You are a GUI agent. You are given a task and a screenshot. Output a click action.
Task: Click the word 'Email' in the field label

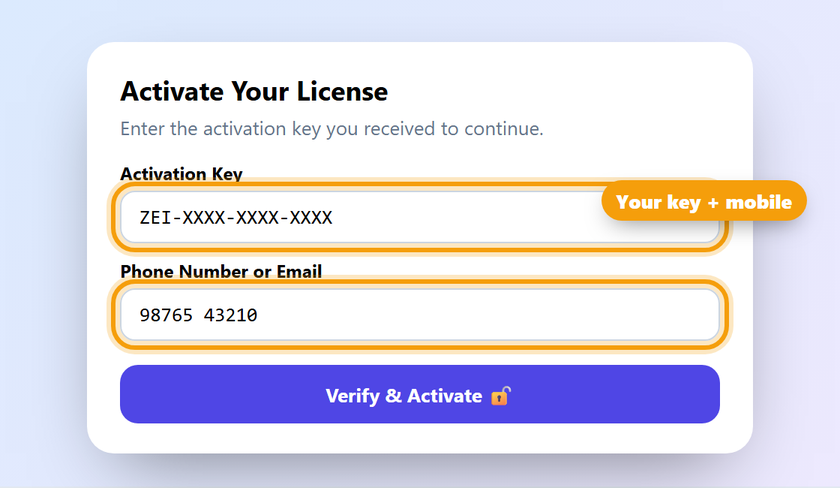(299, 271)
